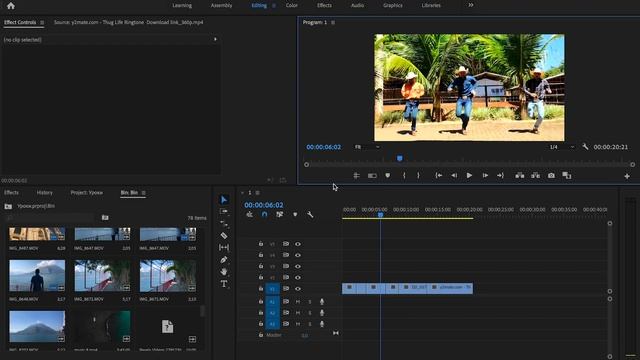The width and height of the screenshot is (640, 360).
Task: Open Program monitor settings wrench
Action: pos(585,147)
